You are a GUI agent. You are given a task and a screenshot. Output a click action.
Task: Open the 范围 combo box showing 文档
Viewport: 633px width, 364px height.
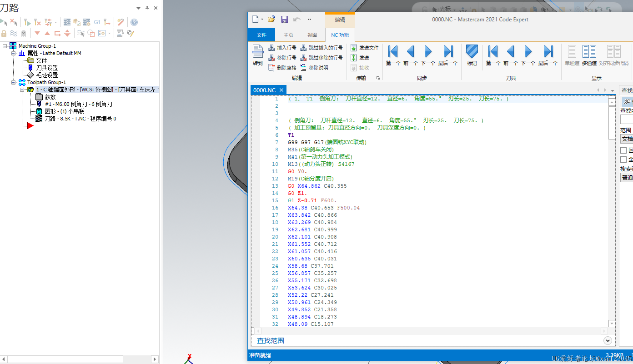click(x=627, y=139)
